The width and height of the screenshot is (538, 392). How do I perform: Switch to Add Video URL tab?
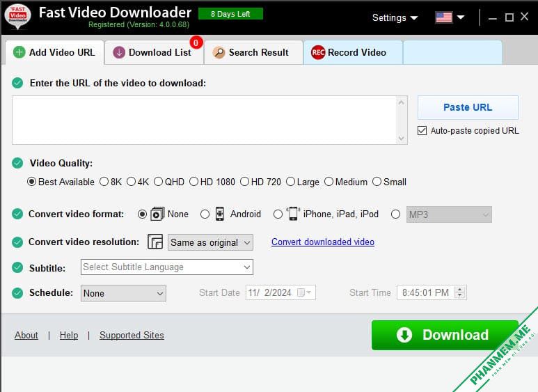tap(54, 52)
